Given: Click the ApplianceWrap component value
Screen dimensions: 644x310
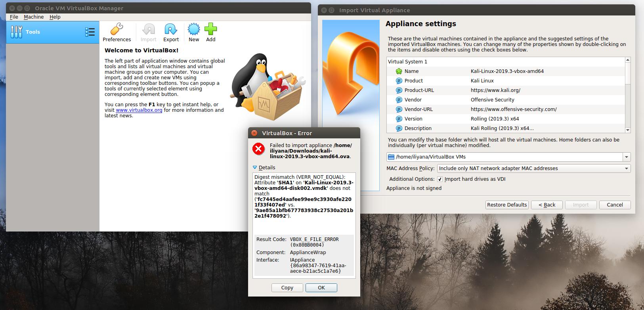Looking at the screenshot, I should point(308,253).
